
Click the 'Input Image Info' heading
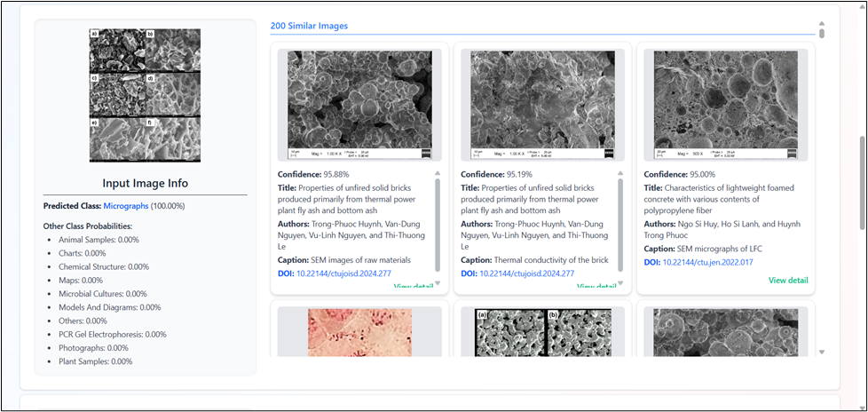(x=145, y=184)
